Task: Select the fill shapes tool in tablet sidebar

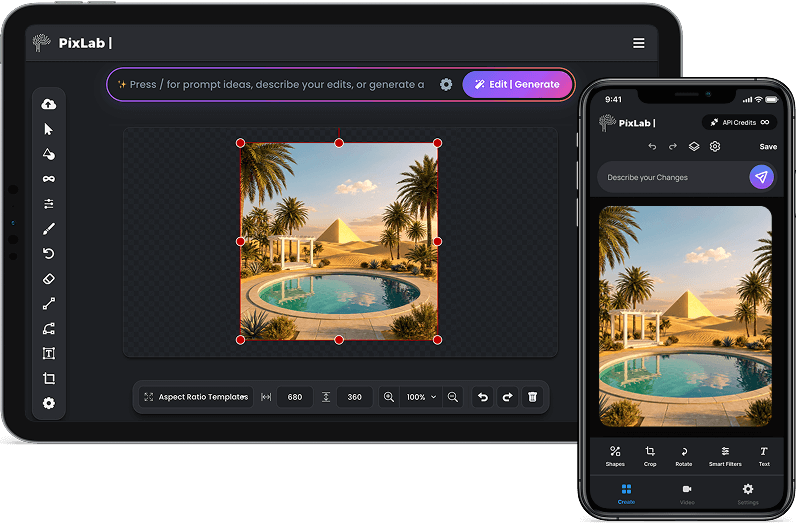Action: (48, 154)
